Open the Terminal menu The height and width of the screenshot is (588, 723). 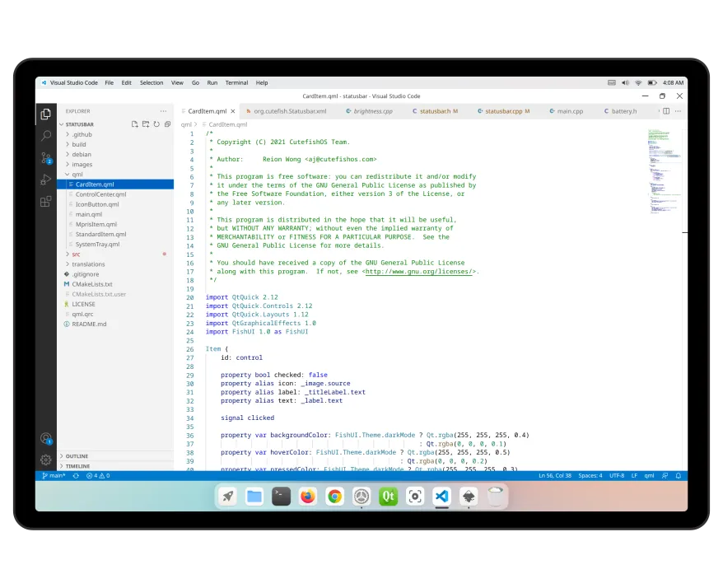coord(236,83)
